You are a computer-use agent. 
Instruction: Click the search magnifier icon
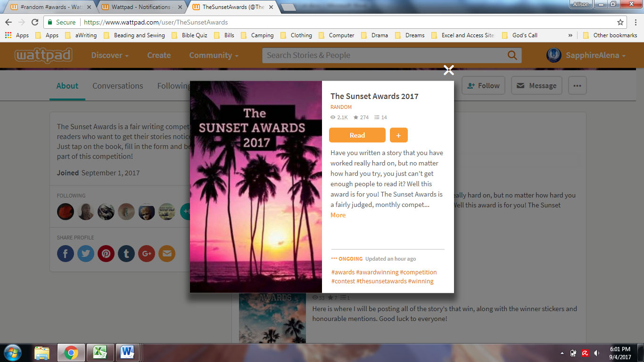tap(512, 55)
